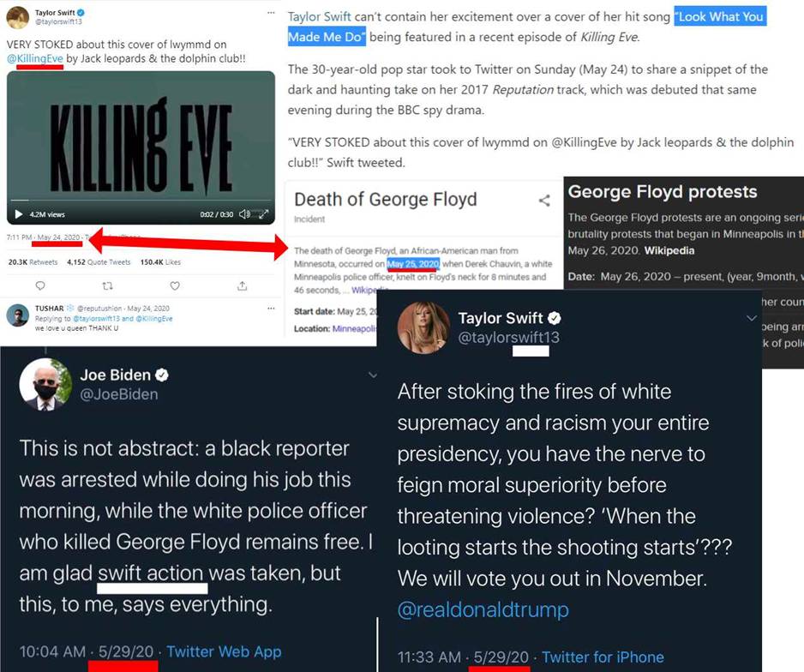Expand the chevron menu on Joe Biden's tweet
804x672 pixels.
[373, 375]
